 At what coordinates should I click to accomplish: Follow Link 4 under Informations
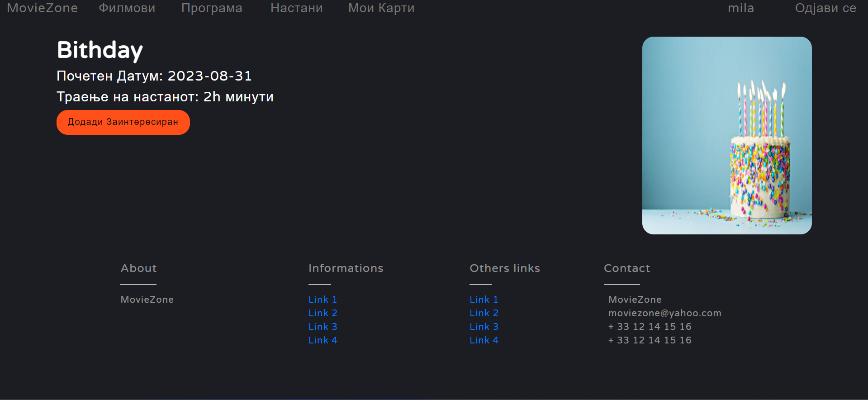(x=323, y=340)
